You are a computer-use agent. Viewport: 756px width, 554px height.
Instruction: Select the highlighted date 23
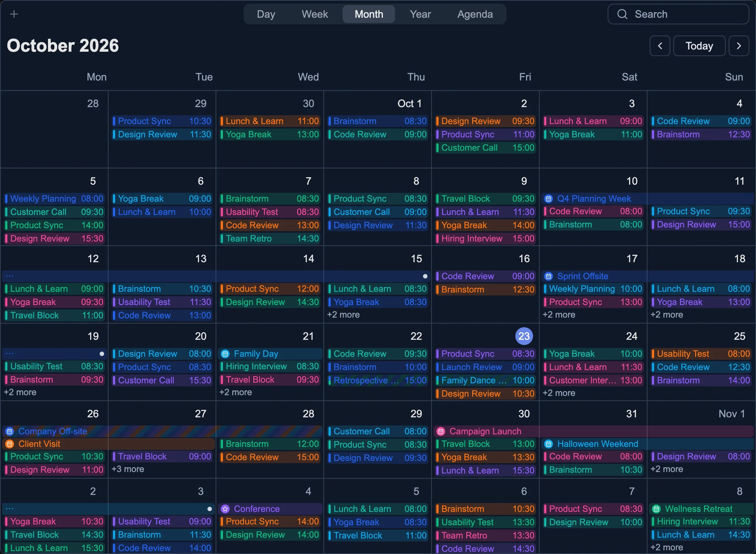coord(524,336)
